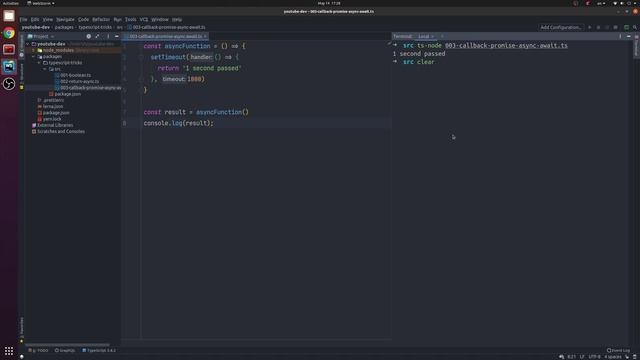Screen dimensions: 640x360
Task: Open the View menu
Action: click(48, 19)
